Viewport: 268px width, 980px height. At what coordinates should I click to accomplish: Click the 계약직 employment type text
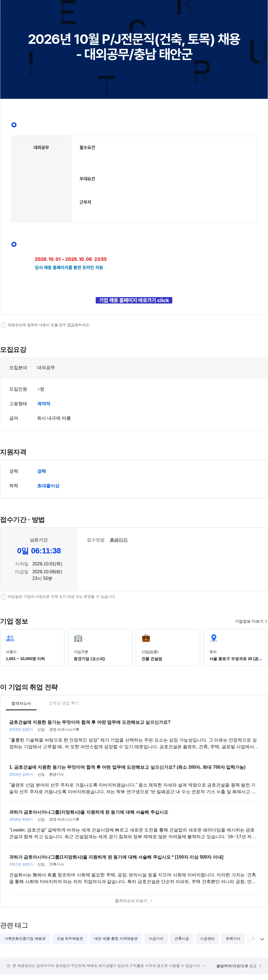44,404
